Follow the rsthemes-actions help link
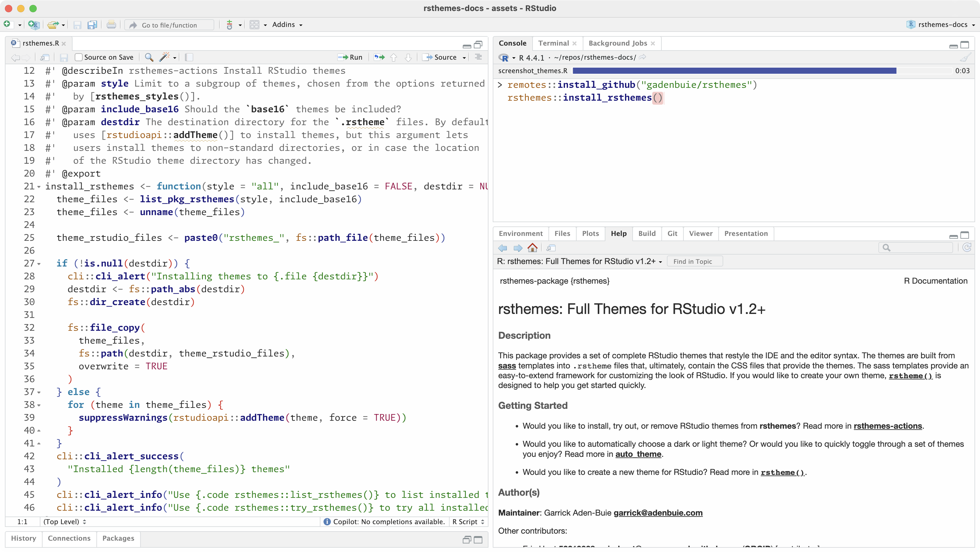The height and width of the screenshot is (552, 980). [888, 426]
